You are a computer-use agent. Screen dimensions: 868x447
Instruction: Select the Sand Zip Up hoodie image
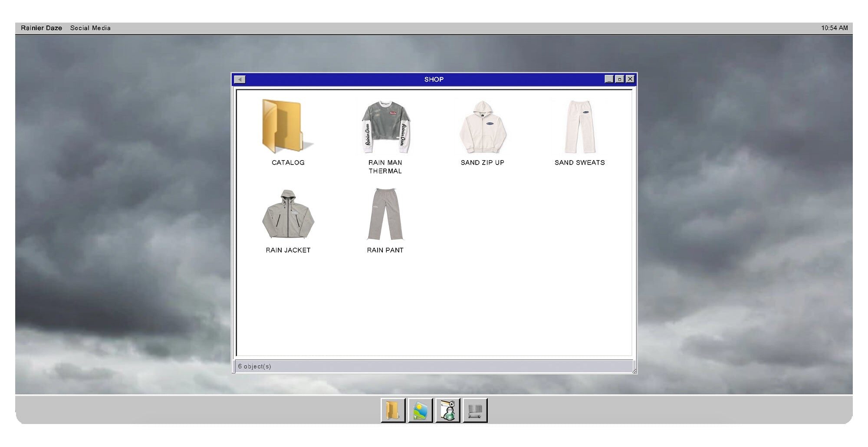[x=483, y=127]
